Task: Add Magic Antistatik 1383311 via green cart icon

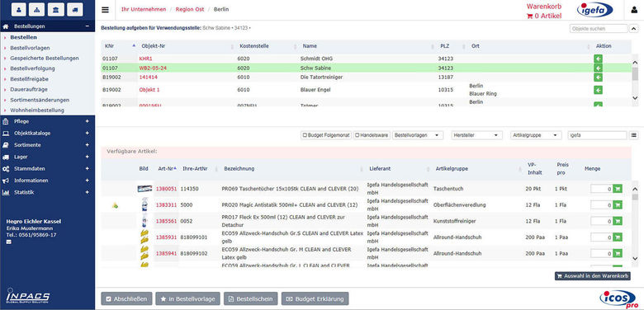Action: coord(618,204)
